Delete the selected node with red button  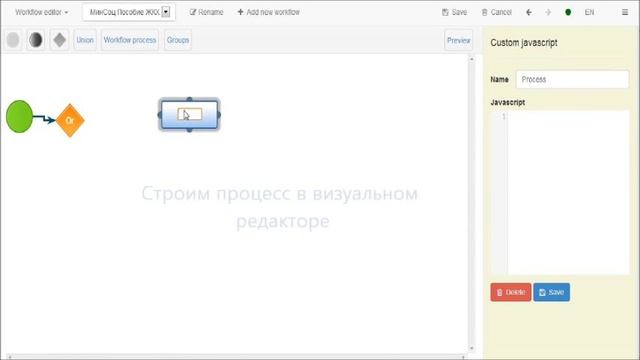pyautogui.click(x=511, y=292)
